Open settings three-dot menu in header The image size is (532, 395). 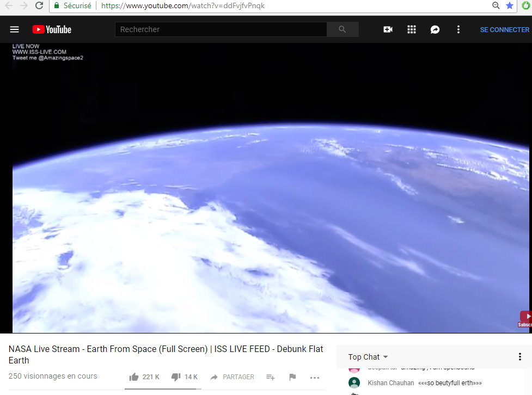(458, 29)
